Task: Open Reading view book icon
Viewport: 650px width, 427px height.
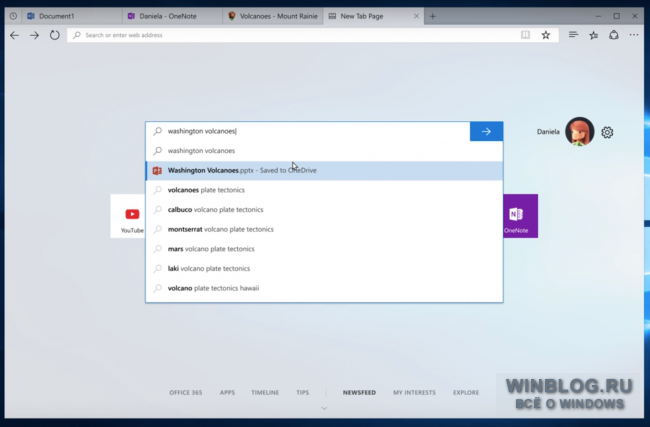Action: 525,35
